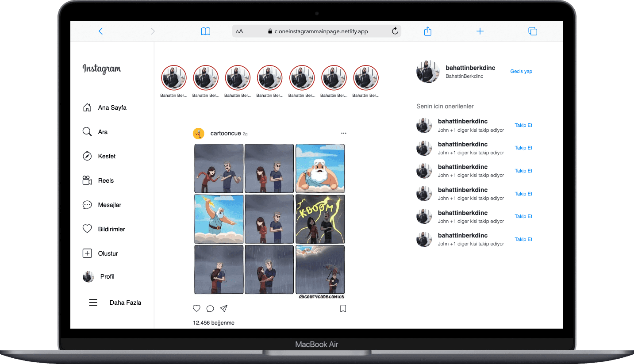Click the Mesajlar chat bubble icon
Viewport: 634px width, 364px height.
click(87, 205)
